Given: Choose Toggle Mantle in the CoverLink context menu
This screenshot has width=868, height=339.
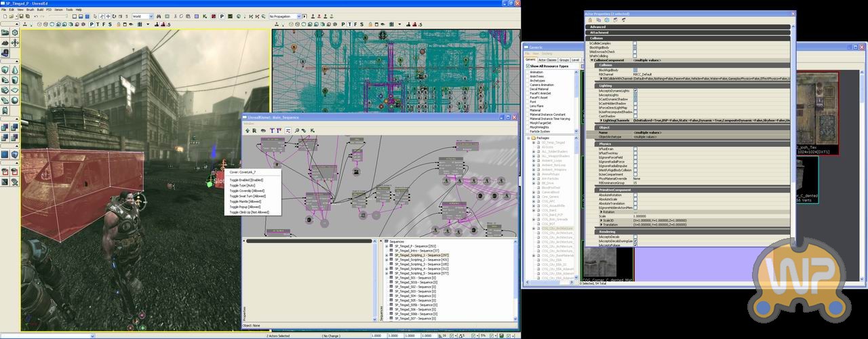Looking at the screenshot, I should (x=245, y=201).
